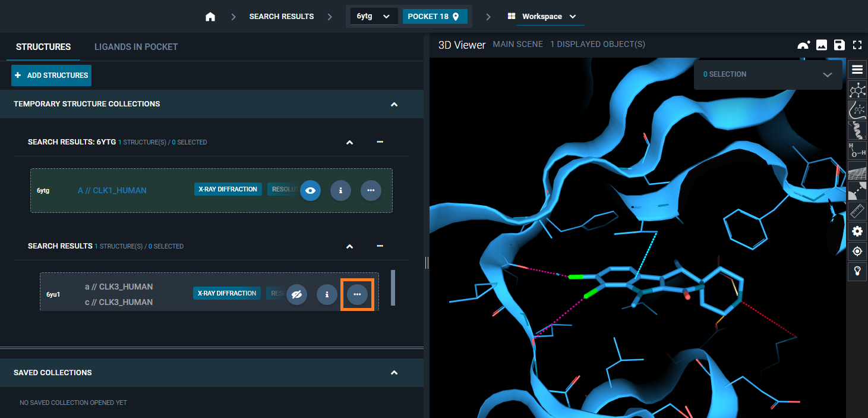Save the 3D scene with disk icon

(839, 45)
